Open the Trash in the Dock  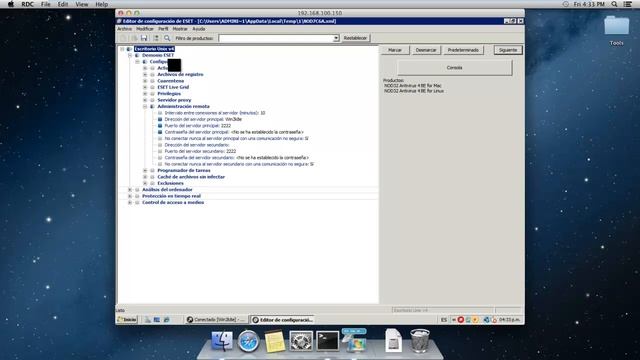tap(420, 340)
